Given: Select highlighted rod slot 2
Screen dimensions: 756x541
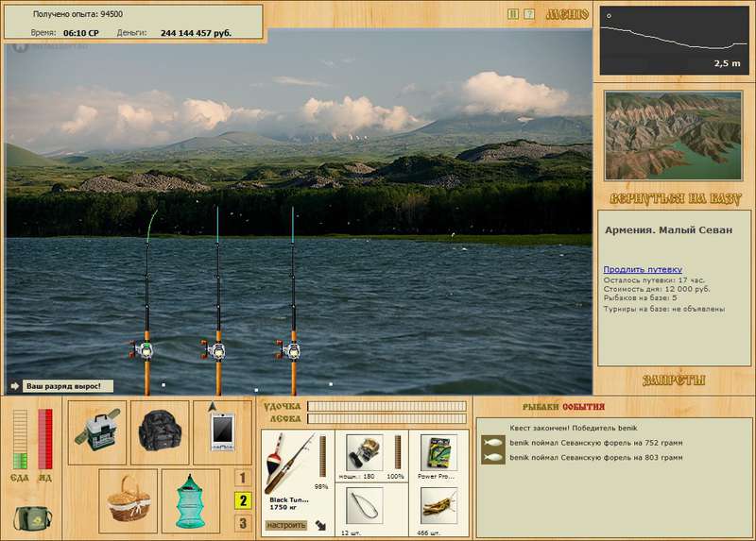Looking at the screenshot, I should point(243,501).
